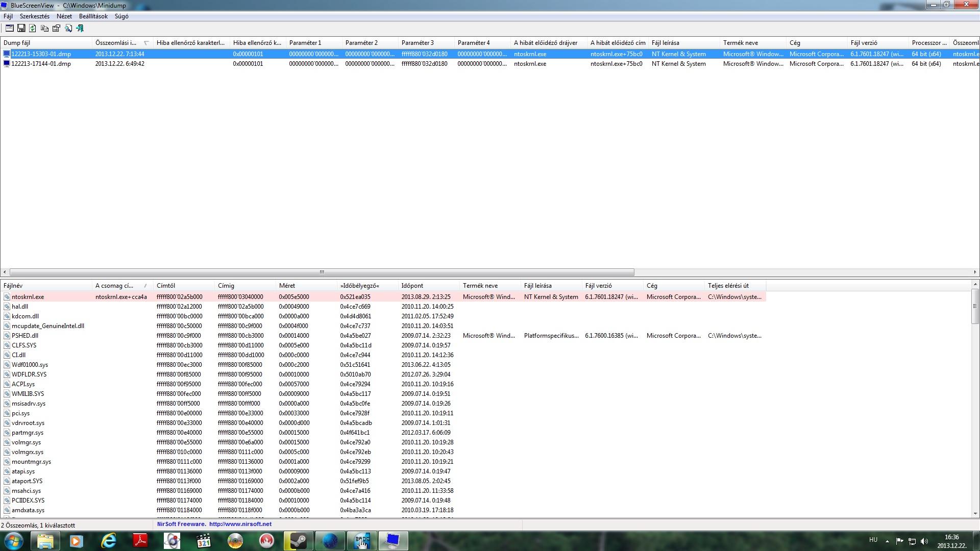Open Windows Explorer from taskbar
The image size is (980, 551).
click(x=45, y=541)
